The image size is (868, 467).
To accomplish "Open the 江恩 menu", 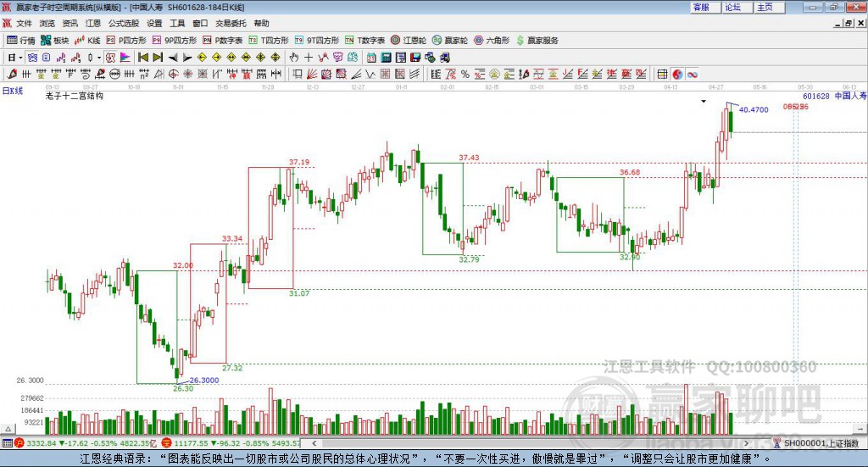I will coord(93,23).
